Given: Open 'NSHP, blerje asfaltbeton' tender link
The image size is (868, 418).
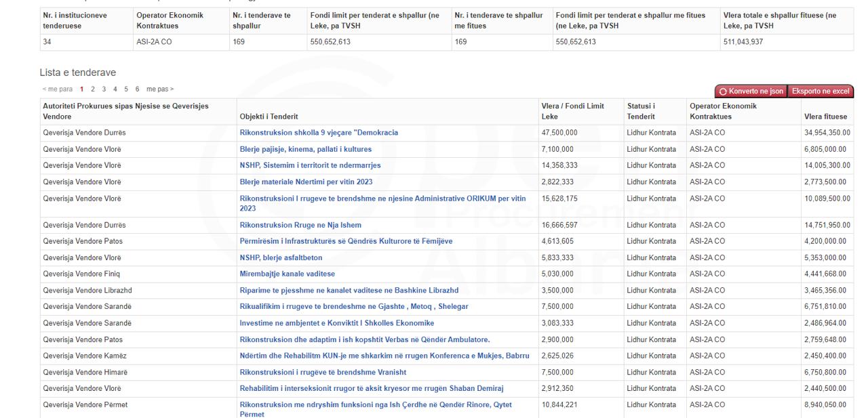Looking at the screenshot, I should [x=281, y=257].
